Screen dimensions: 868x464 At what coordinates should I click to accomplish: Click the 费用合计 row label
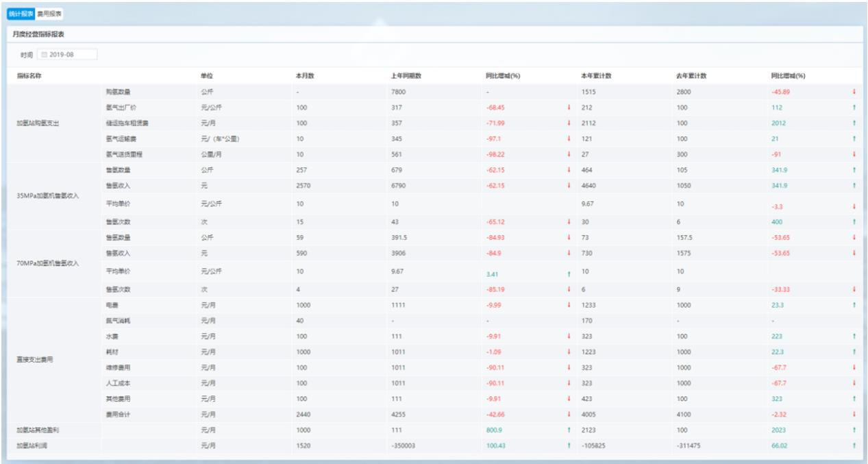[116, 414]
